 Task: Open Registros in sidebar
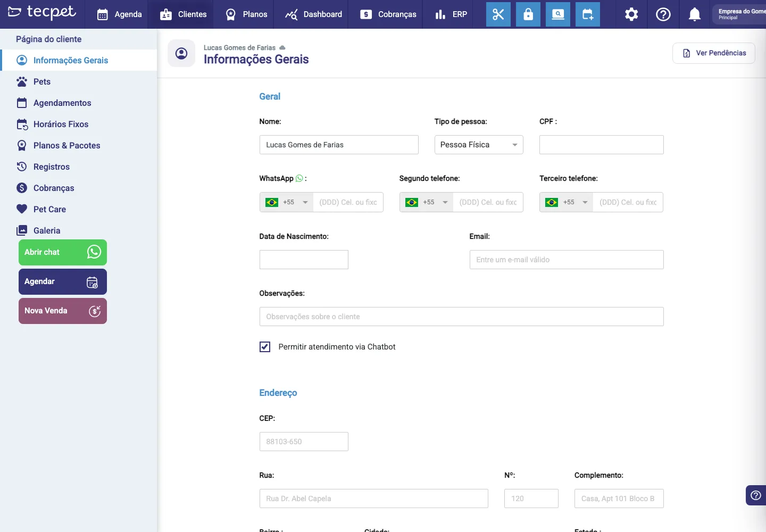(x=79, y=167)
